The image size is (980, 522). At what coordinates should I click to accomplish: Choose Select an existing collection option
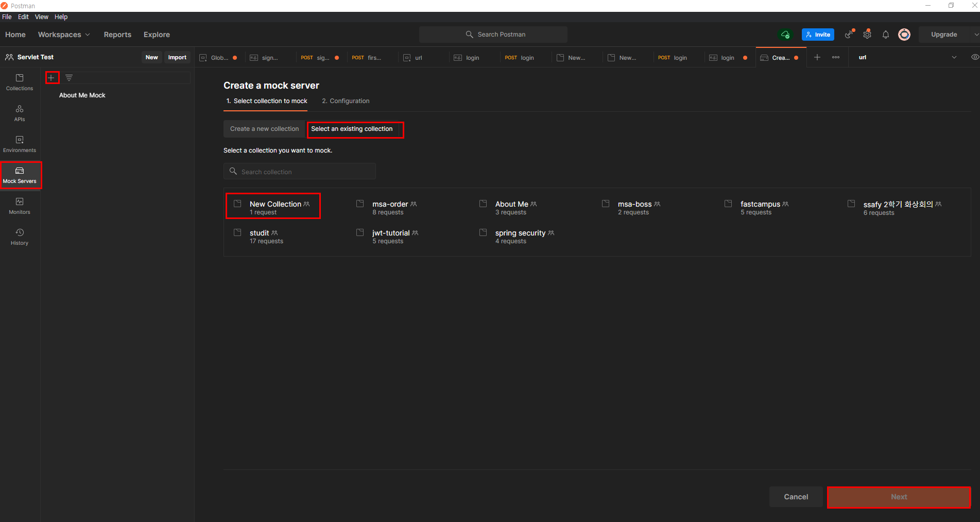[352, 129]
